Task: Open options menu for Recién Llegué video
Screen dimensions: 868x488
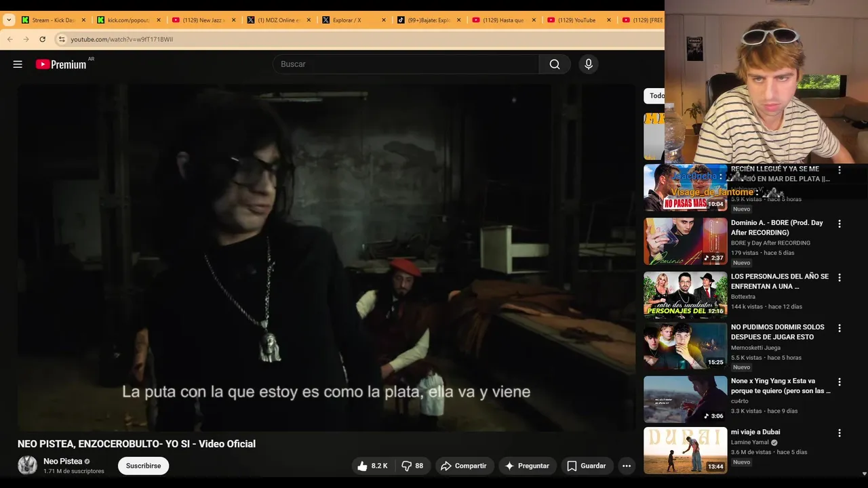Action: 840,170
